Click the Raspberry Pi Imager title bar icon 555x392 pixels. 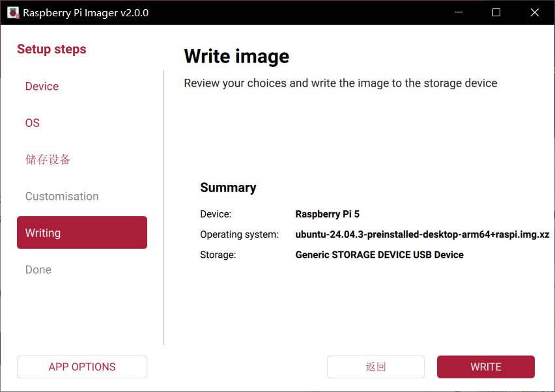[x=12, y=12]
